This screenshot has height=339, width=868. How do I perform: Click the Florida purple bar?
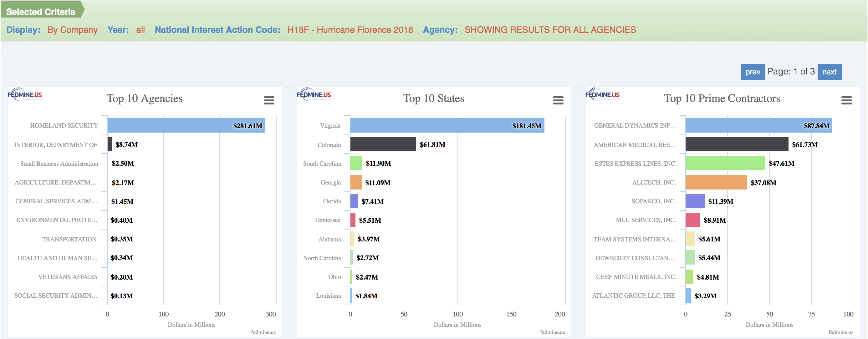coord(354,201)
